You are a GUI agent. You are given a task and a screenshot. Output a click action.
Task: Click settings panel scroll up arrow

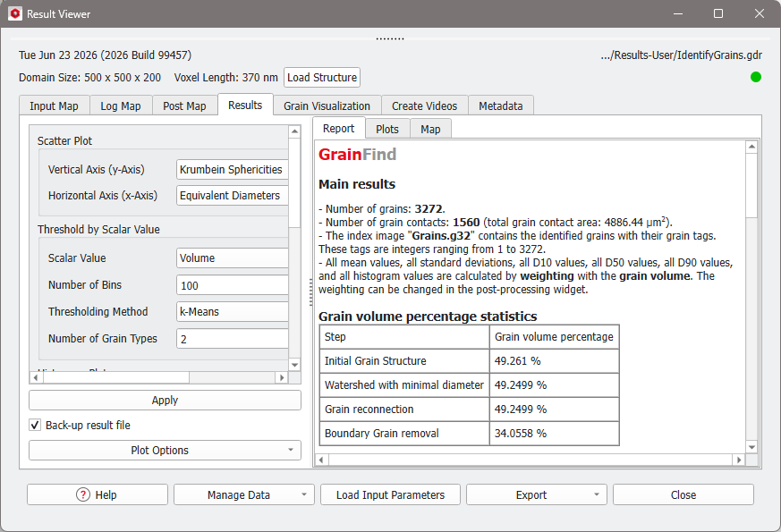[294, 131]
